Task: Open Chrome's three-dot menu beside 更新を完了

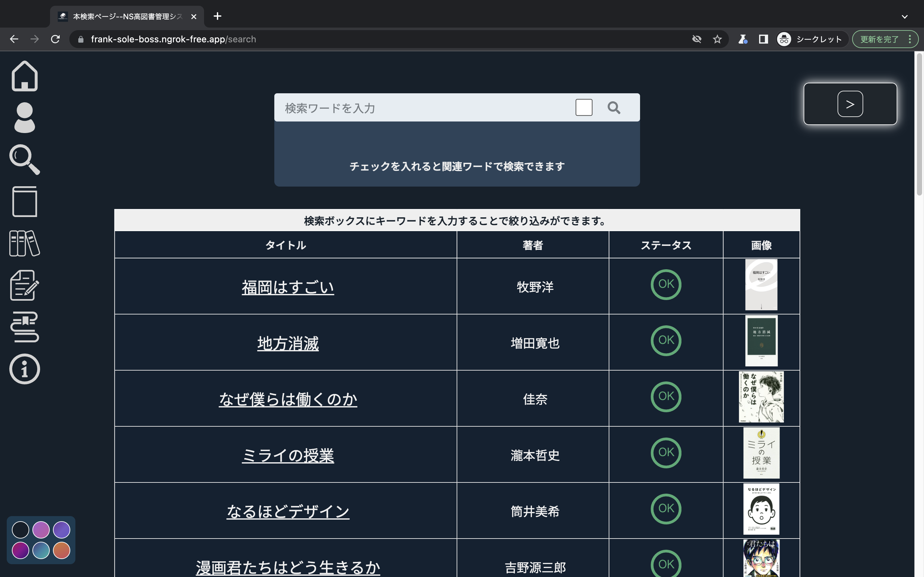Action: tap(910, 39)
